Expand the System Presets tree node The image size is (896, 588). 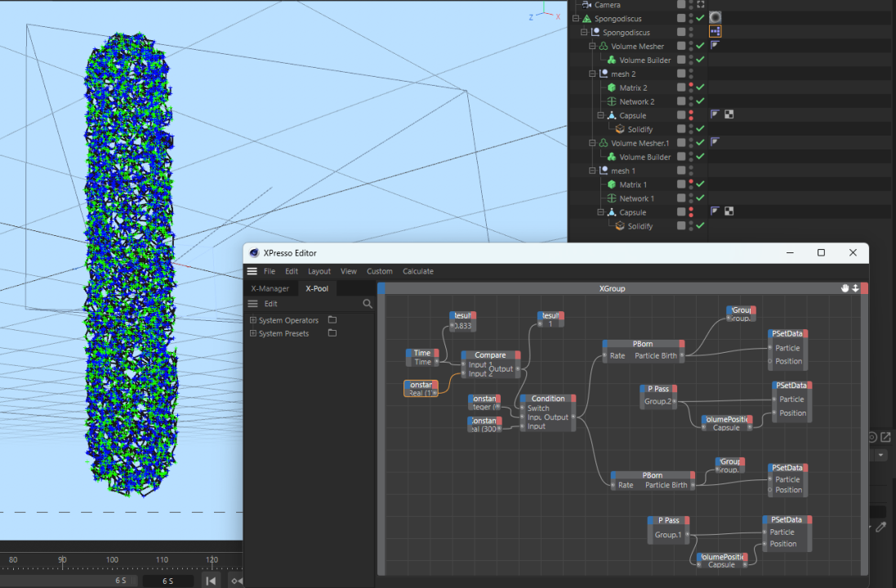[253, 333]
